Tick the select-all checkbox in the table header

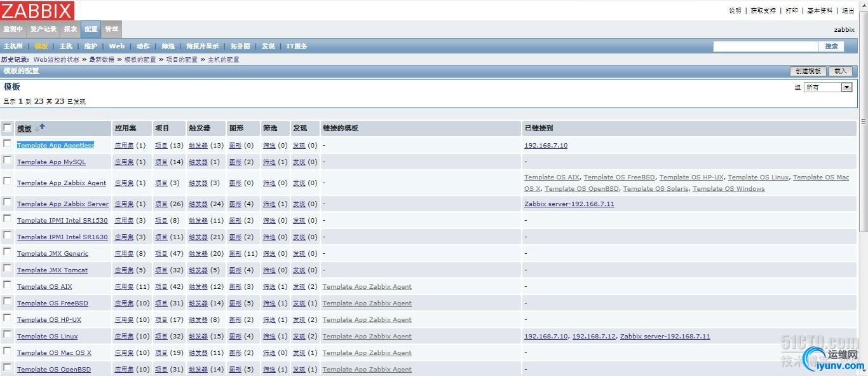coord(8,128)
